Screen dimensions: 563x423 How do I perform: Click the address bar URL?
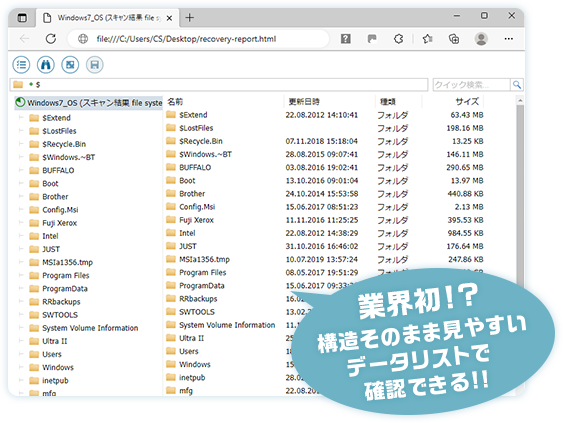(186, 39)
